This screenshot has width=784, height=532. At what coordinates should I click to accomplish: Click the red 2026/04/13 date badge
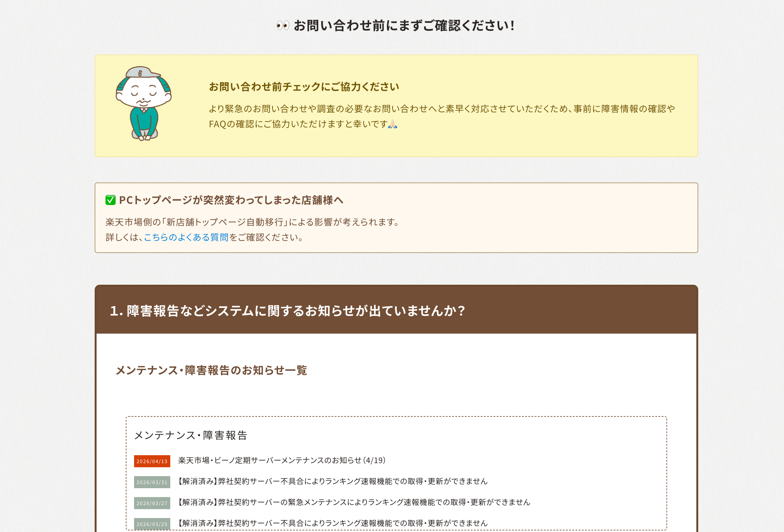tap(152, 461)
